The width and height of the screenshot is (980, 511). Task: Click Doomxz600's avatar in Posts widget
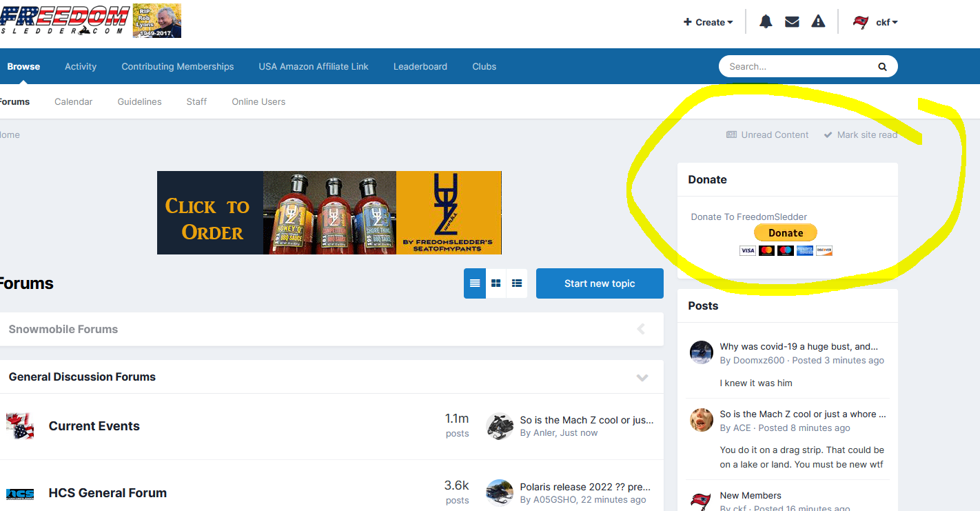pyautogui.click(x=702, y=352)
